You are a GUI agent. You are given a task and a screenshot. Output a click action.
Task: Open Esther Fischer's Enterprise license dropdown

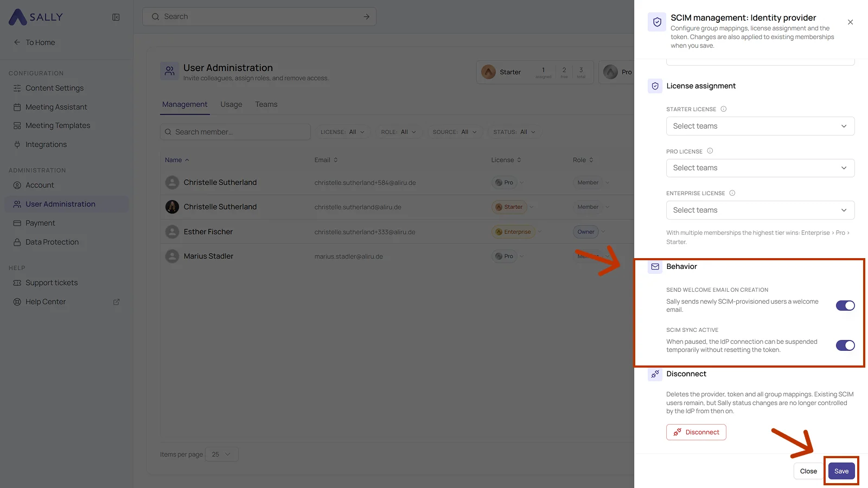coord(539,232)
